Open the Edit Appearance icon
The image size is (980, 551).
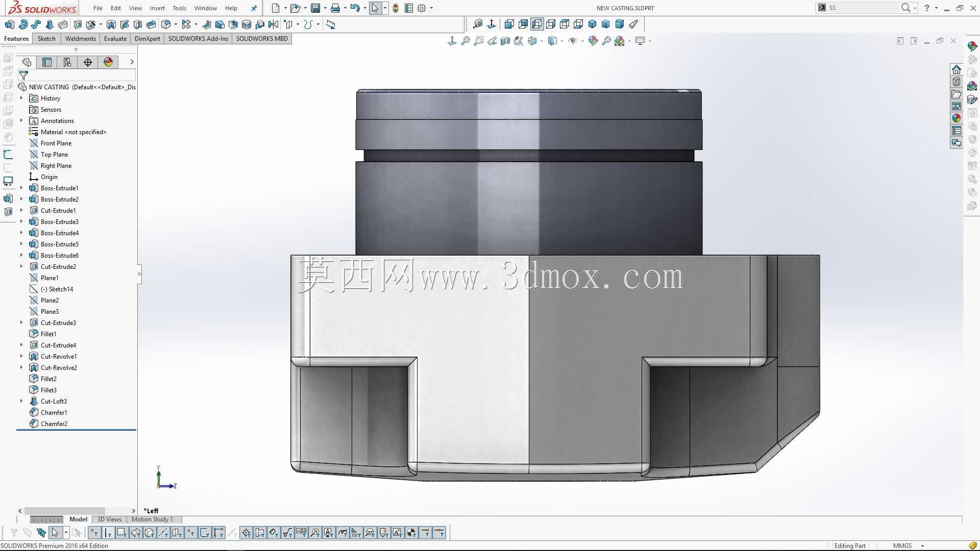pyautogui.click(x=593, y=41)
